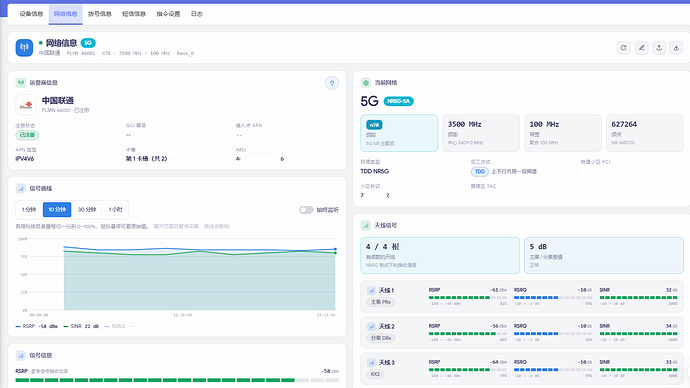This screenshot has width=690, height=388.
Task: Click the pencil edit icon in the header
Action: 642,48
